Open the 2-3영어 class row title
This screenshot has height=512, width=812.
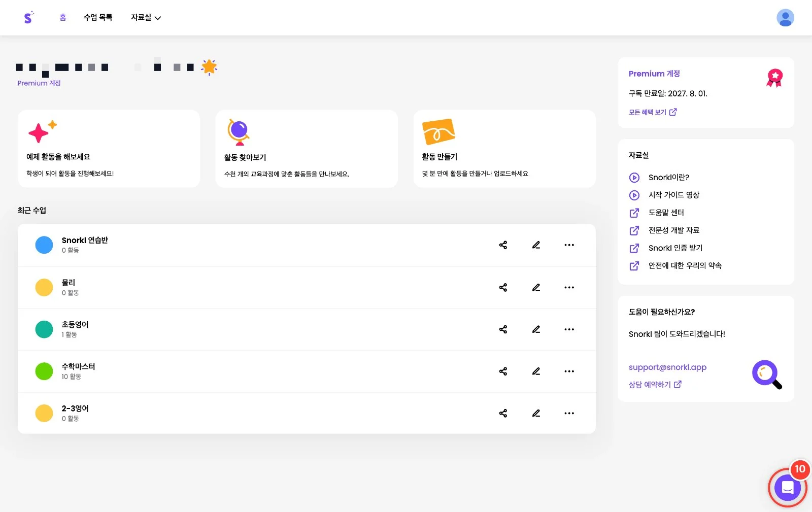75,408
